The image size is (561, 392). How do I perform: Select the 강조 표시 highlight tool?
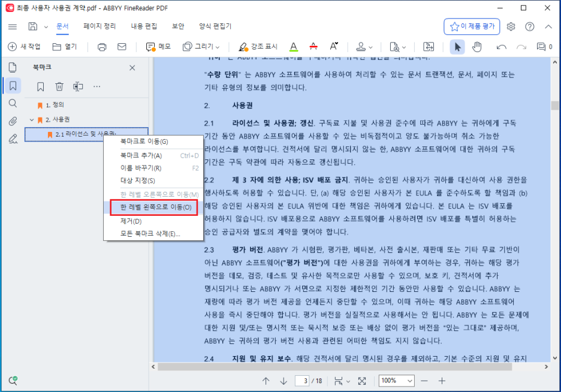[258, 47]
